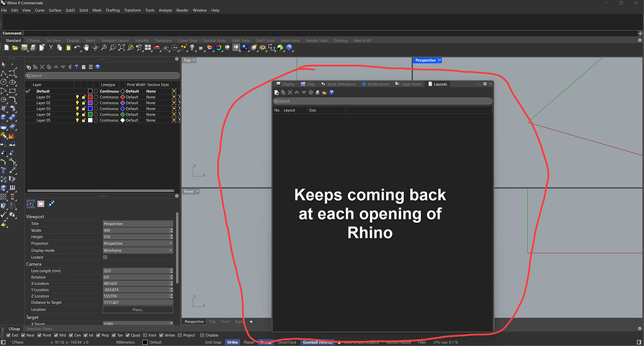The image size is (644, 346).
Task: Click the New file icon in Standard toolbar
Action: click(6, 48)
